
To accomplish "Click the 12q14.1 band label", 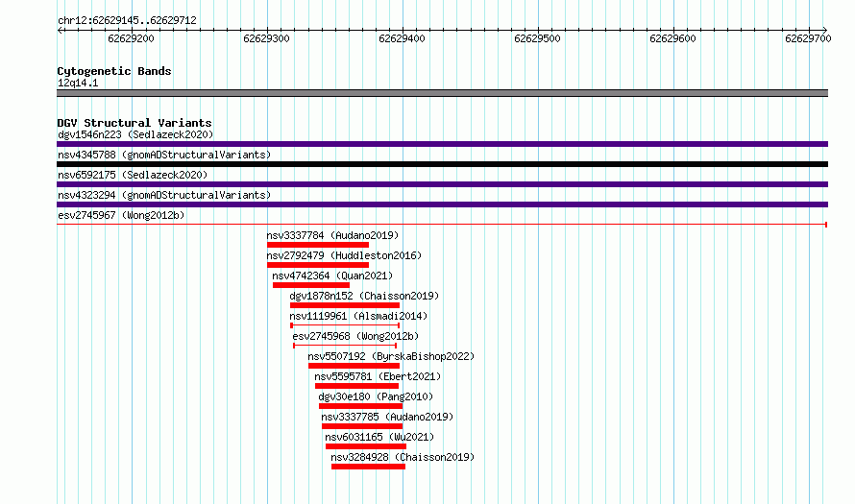I will click(78, 83).
